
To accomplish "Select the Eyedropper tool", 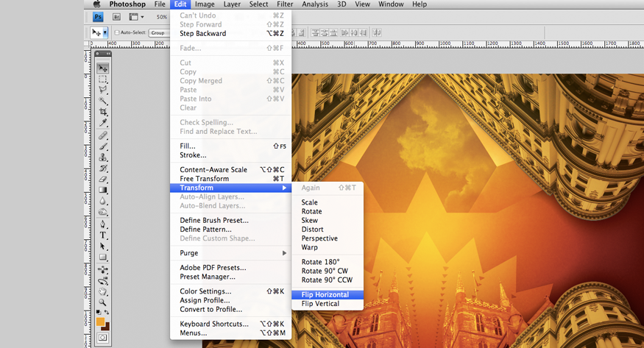I will click(x=103, y=123).
